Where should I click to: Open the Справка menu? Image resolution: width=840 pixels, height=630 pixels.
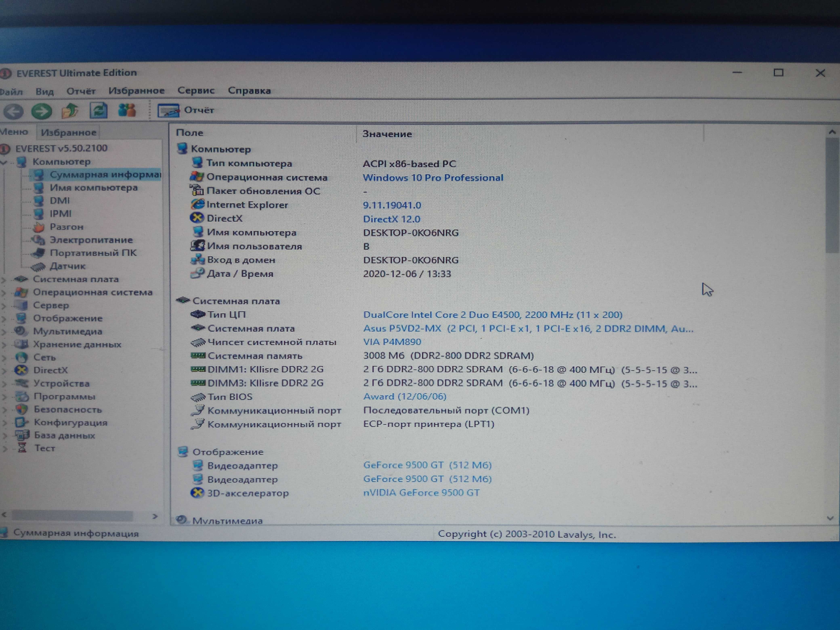tap(249, 90)
